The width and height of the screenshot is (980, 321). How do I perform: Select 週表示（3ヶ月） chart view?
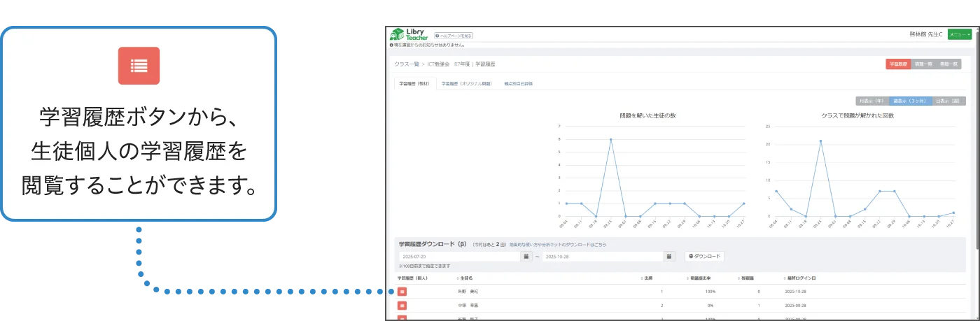click(911, 101)
